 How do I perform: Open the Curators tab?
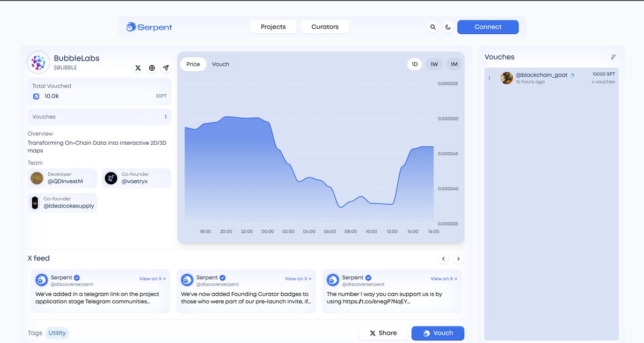click(325, 27)
